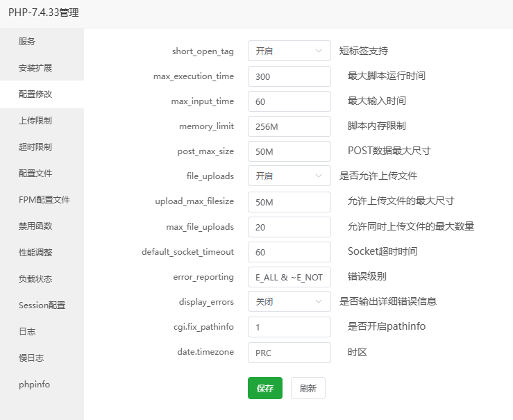Screen dimensions: 513x420
Task: View the 负载状态 tab
Action: click(35, 279)
